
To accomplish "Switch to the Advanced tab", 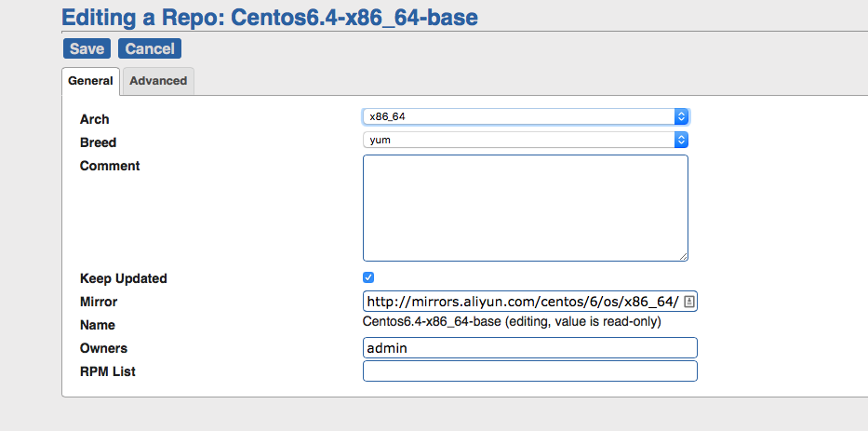I will [x=158, y=81].
